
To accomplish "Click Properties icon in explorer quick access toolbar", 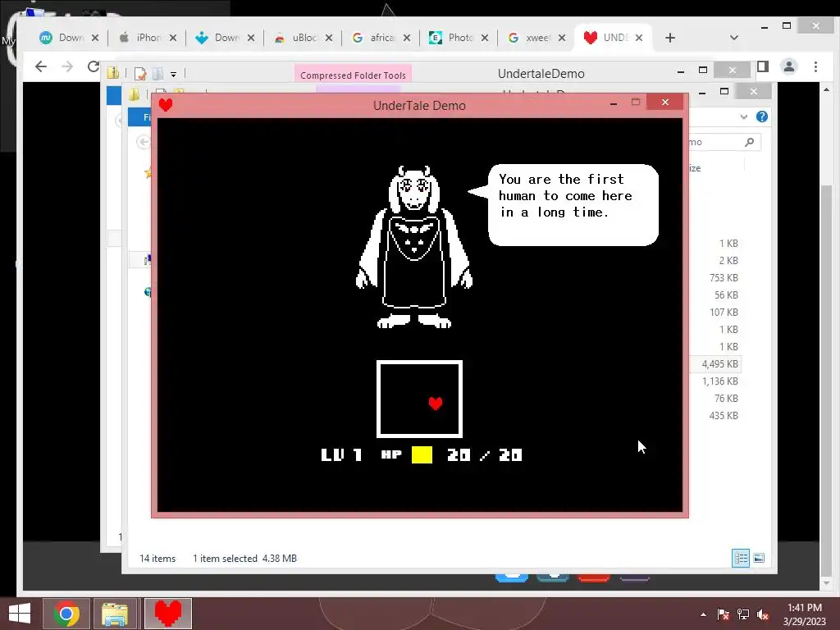I will [x=140, y=73].
